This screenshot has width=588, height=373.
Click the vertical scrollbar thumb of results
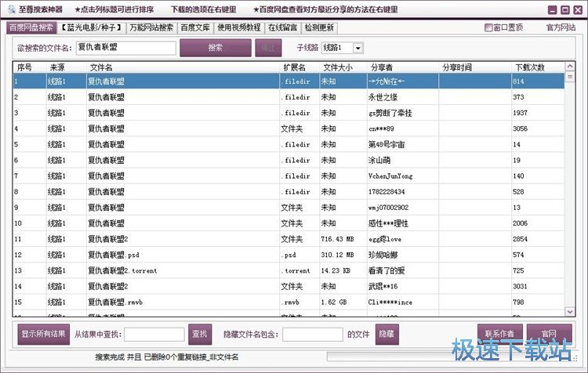click(570, 77)
